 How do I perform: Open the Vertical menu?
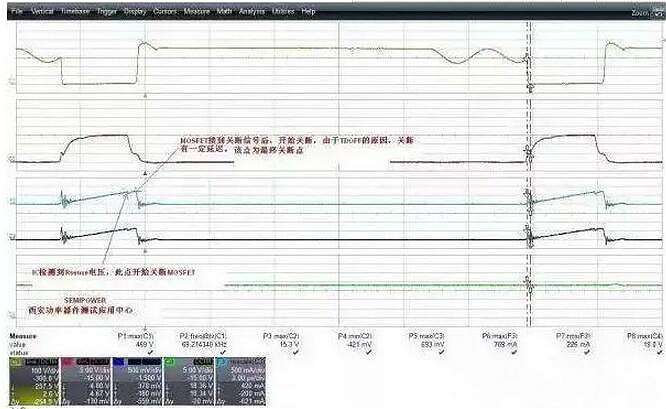point(42,11)
